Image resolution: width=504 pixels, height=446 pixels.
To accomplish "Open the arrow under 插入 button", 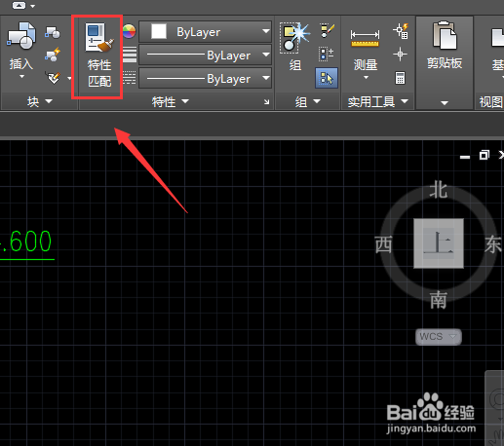I will (x=21, y=77).
